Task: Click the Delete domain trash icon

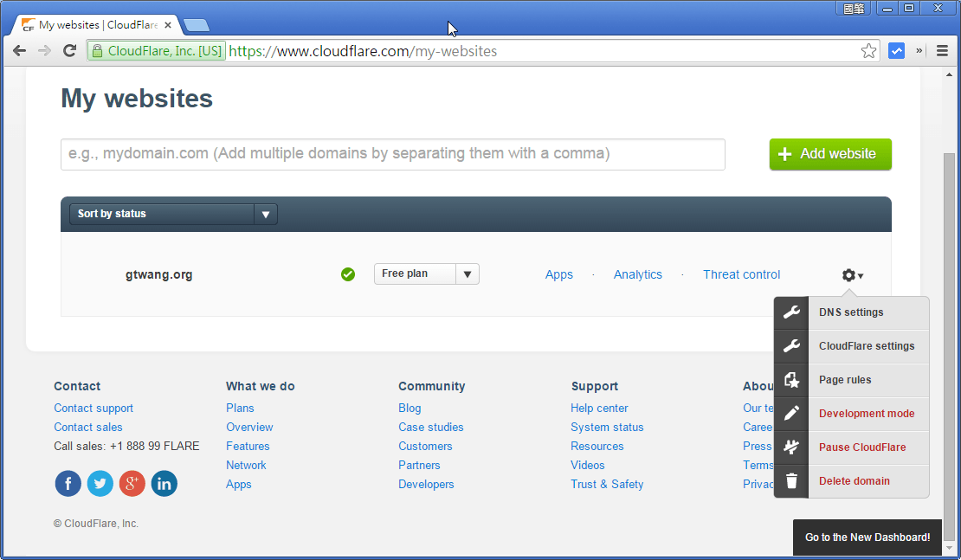Action: tap(790, 481)
